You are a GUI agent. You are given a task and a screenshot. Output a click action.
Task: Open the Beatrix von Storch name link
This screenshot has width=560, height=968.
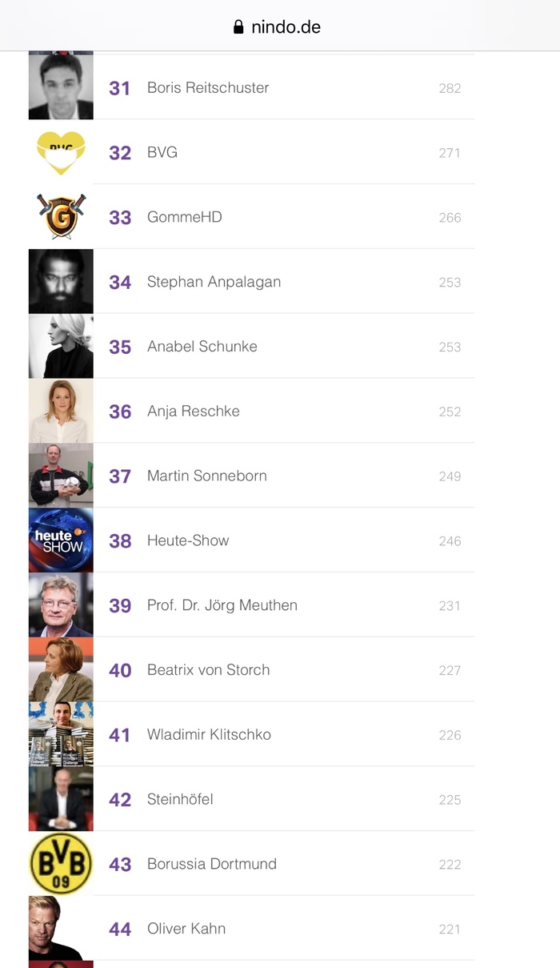click(208, 670)
